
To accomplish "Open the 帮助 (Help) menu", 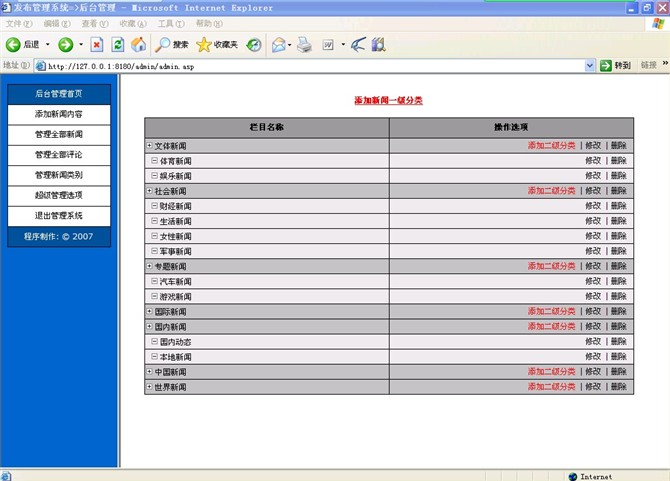I will 209,24.
